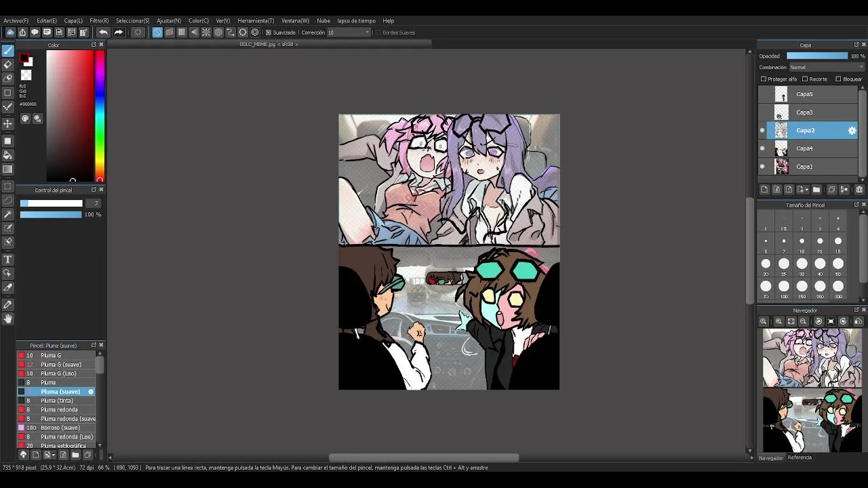Select the rectangular Selection tool
Viewport: 868px width, 488px height.
8,186
